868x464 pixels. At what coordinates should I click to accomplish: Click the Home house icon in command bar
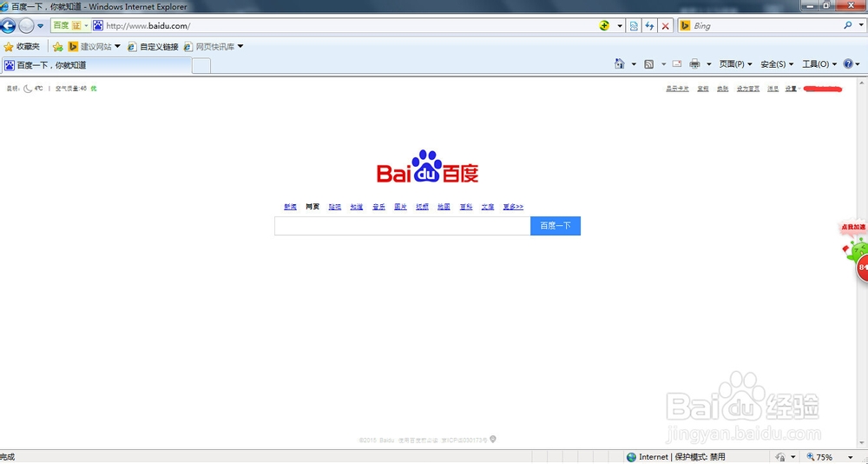click(620, 63)
